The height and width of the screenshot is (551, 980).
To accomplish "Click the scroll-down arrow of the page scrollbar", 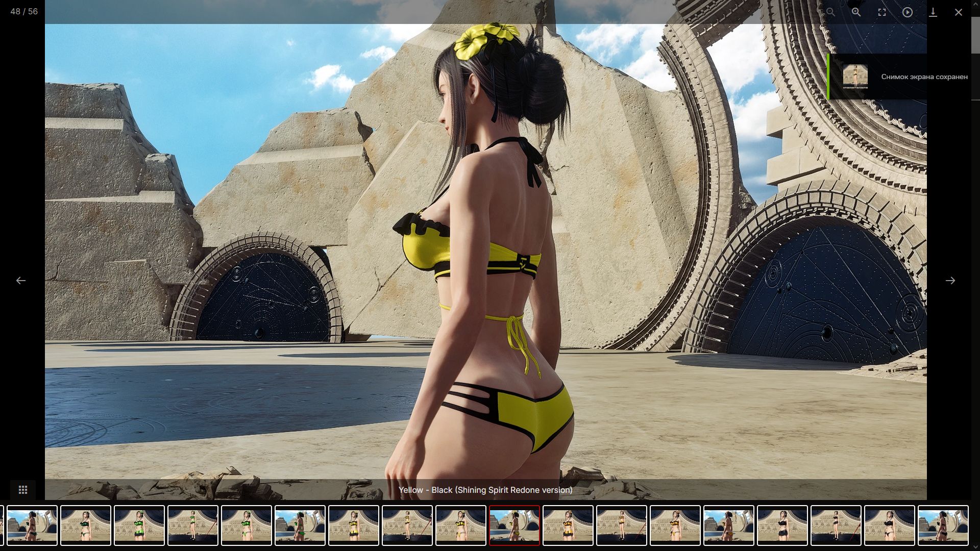I will (x=975, y=547).
